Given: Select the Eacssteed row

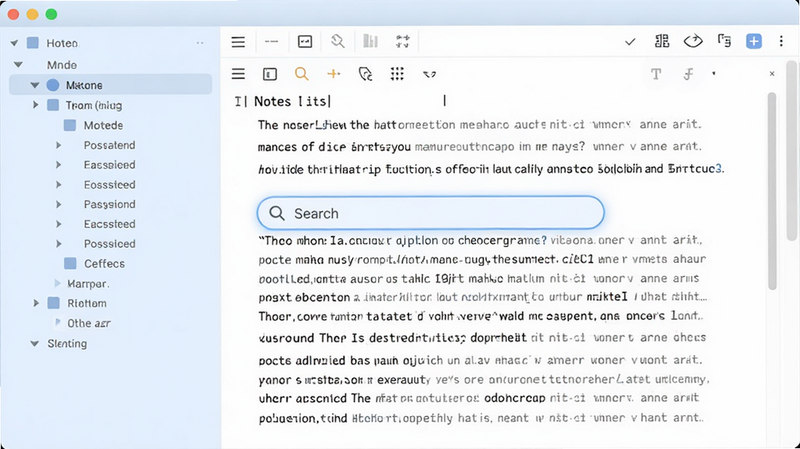Looking at the screenshot, I should (110, 224).
